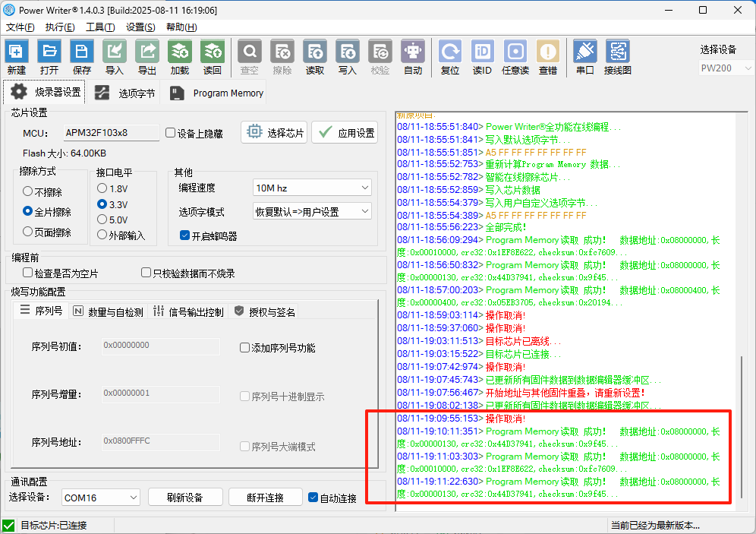This screenshot has width=756, height=534.
Task: Click the green connected status check icon
Action: 8,526
